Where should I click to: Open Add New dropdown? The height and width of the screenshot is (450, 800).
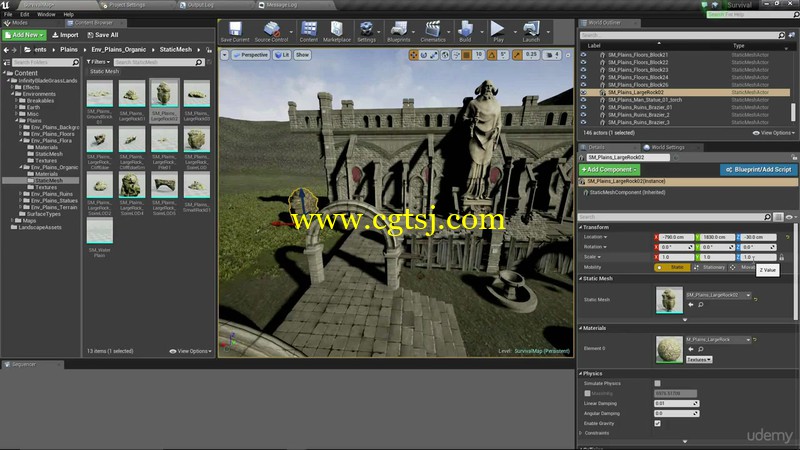point(24,35)
